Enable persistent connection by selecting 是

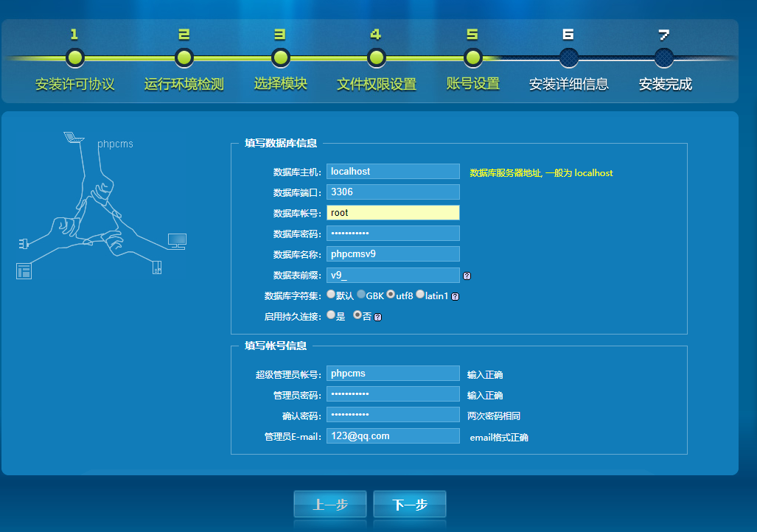[331, 315]
